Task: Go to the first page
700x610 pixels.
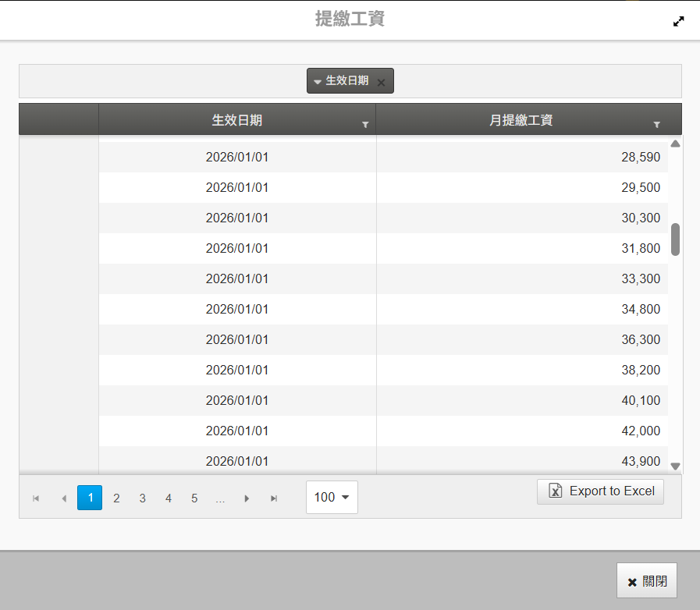Action: [x=36, y=498]
